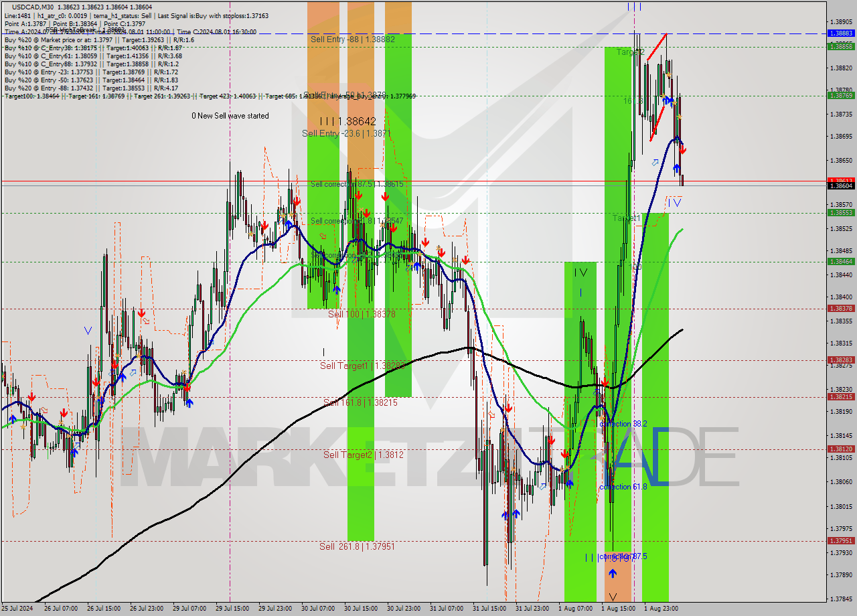Click the '1 Aug 23:00' time label
The width and height of the screenshot is (857, 616).
pyautogui.click(x=661, y=609)
